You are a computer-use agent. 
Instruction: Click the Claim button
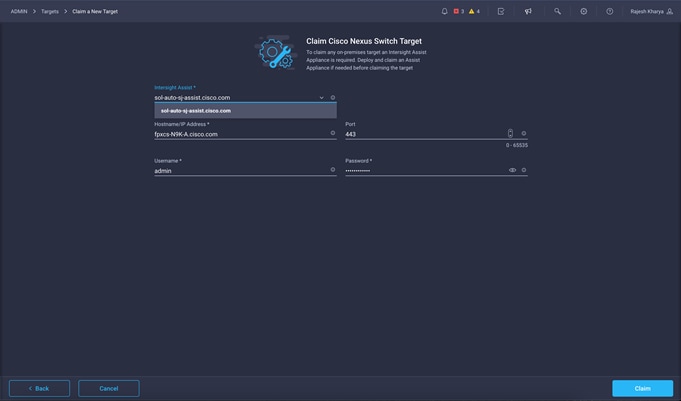[x=642, y=388]
